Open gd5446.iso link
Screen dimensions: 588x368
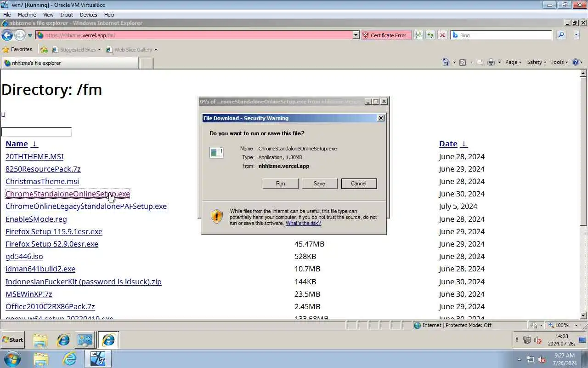point(24,256)
